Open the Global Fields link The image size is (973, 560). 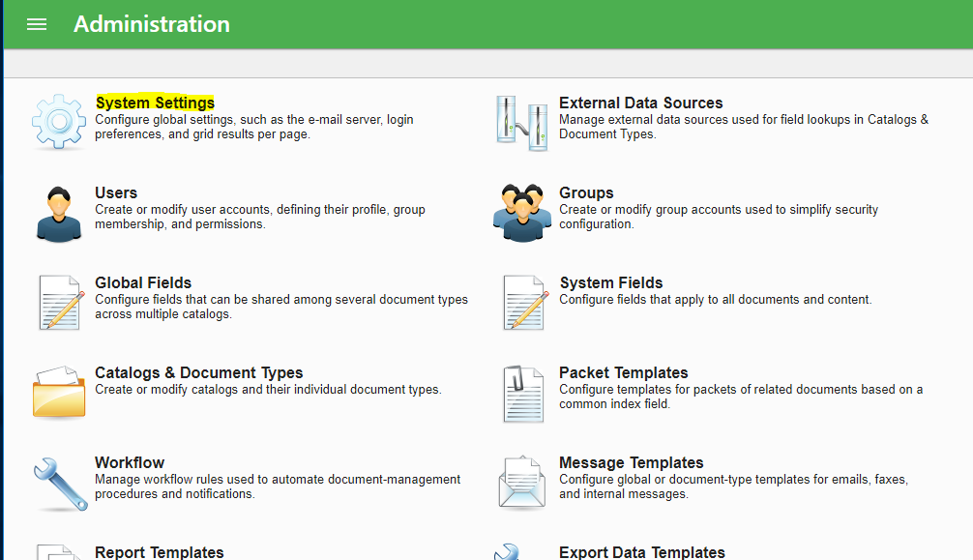click(143, 282)
